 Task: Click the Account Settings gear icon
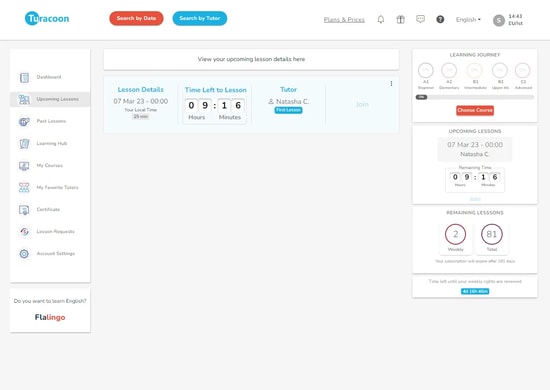[x=24, y=254]
